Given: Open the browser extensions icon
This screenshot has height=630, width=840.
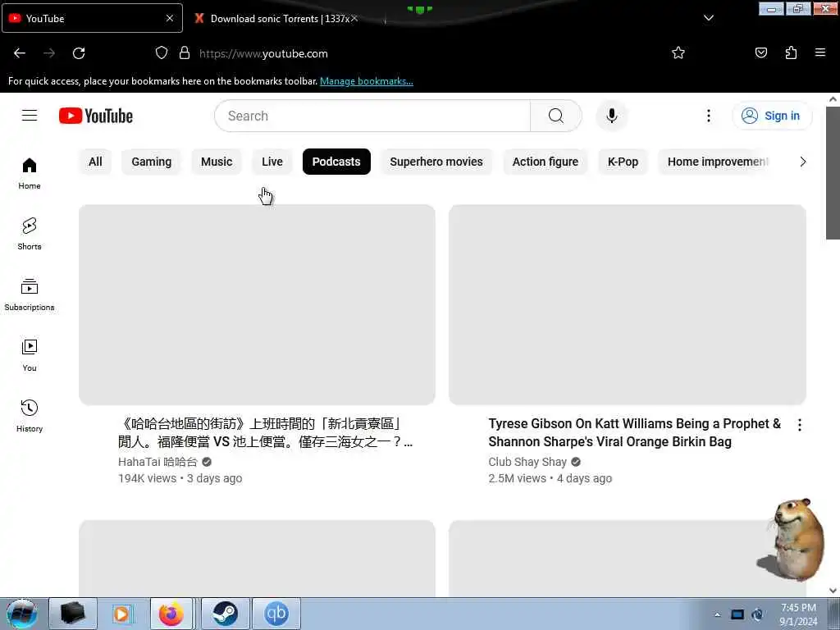Looking at the screenshot, I should [x=791, y=53].
